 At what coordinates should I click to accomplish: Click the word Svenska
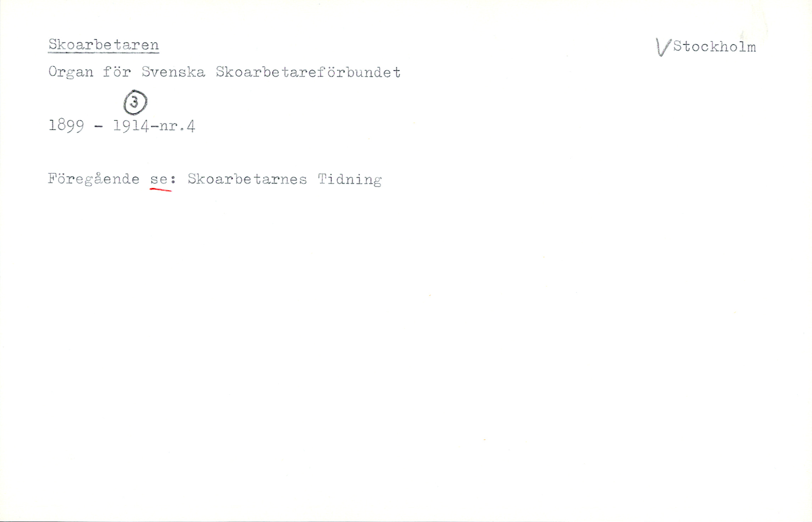[173, 72]
